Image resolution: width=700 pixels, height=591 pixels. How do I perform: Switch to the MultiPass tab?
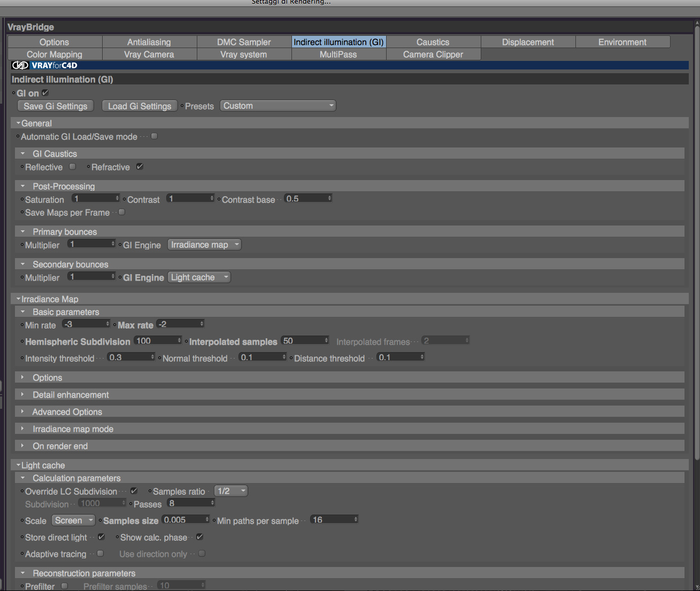point(339,54)
